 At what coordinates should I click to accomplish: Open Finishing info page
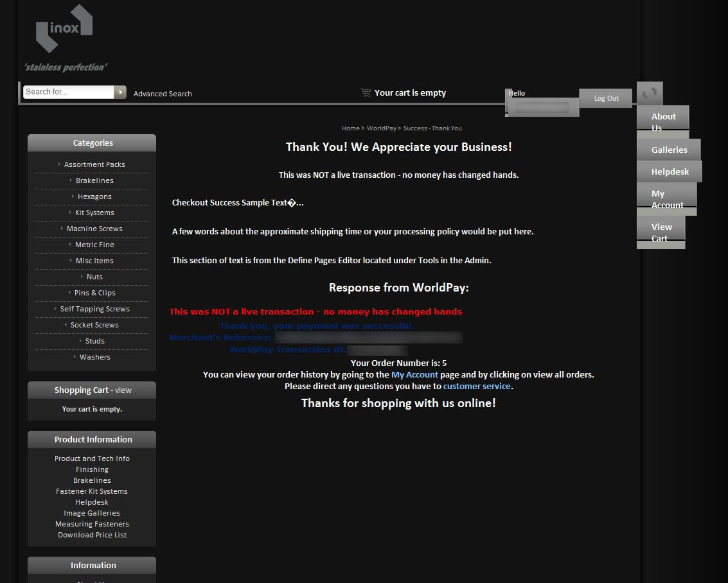[92, 469]
